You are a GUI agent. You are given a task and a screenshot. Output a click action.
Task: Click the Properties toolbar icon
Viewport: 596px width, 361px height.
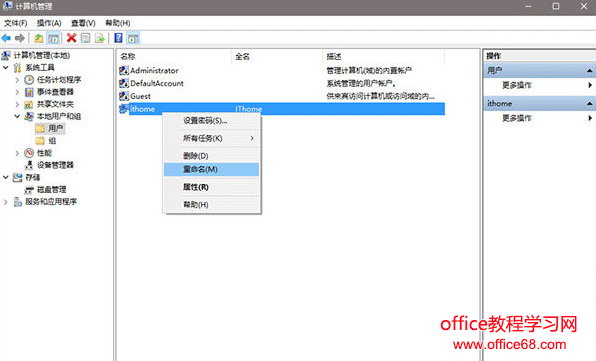(x=86, y=38)
